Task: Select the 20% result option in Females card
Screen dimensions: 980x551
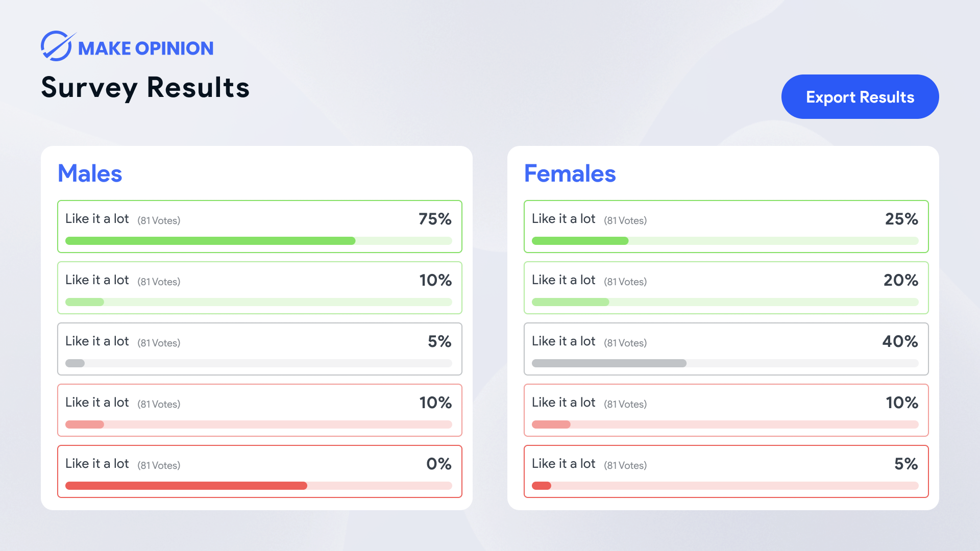Action: click(x=725, y=287)
